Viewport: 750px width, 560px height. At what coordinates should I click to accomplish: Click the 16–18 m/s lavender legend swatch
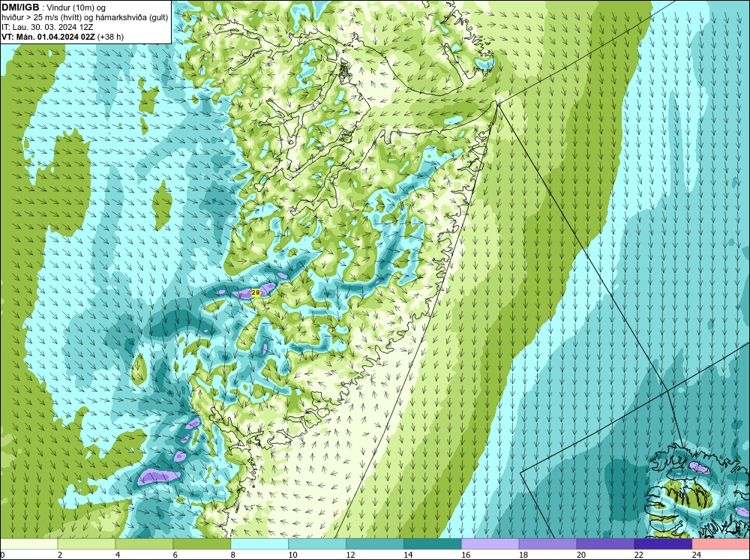pyautogui.click(x=490, y=544)
